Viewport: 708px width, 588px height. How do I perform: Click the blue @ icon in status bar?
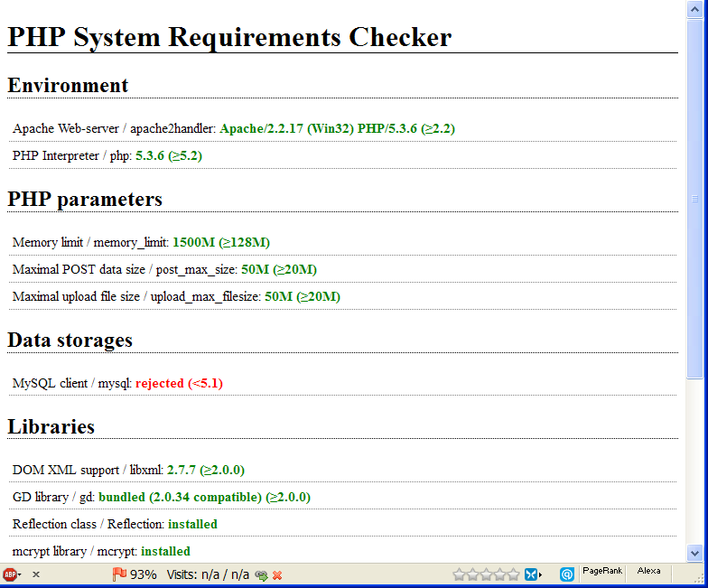click(567, 574)
